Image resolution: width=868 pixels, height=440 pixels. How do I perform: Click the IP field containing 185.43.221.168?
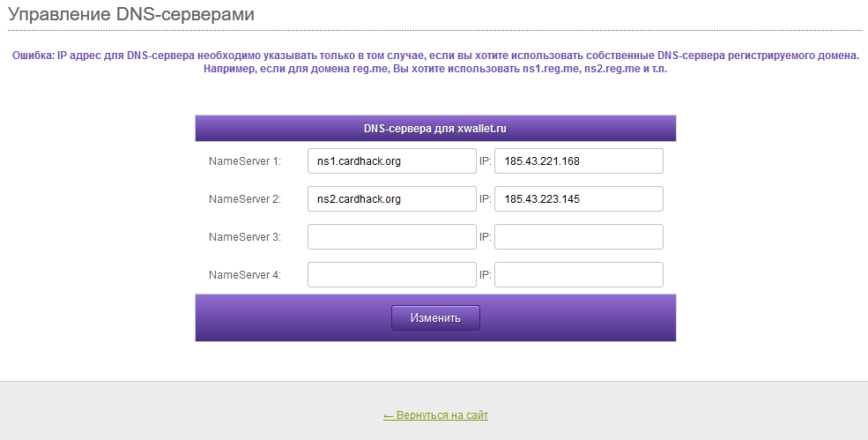(578, 161)
